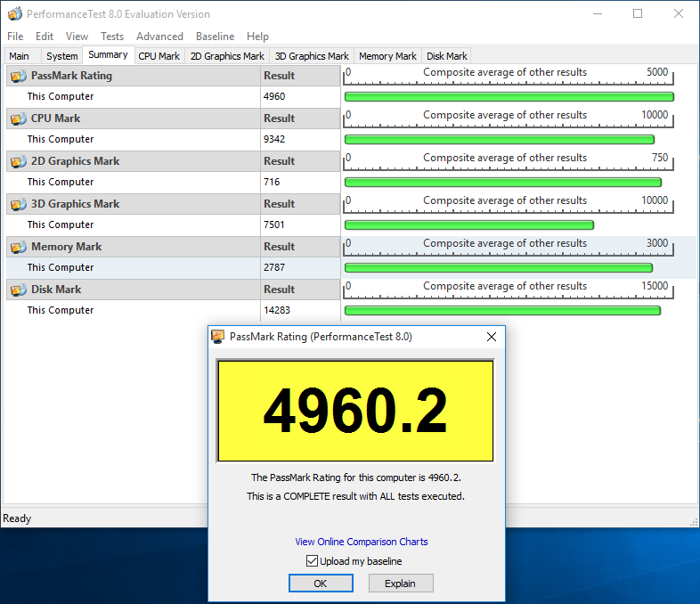Click the 3D Graphics Mark row icon
Screen dimensions: 700x604
(x=19, y=205)
